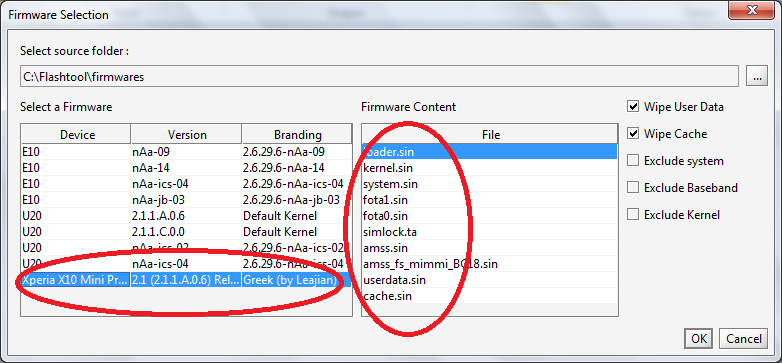
Task: Sort firmwares by the Branding column header
Action: 297,134
